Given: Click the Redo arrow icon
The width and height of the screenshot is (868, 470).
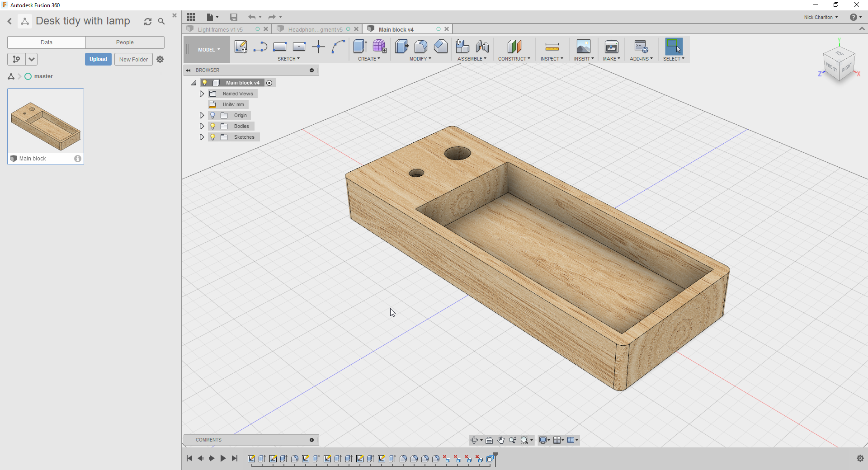Looking at the screenshot, I should point(272,17).
